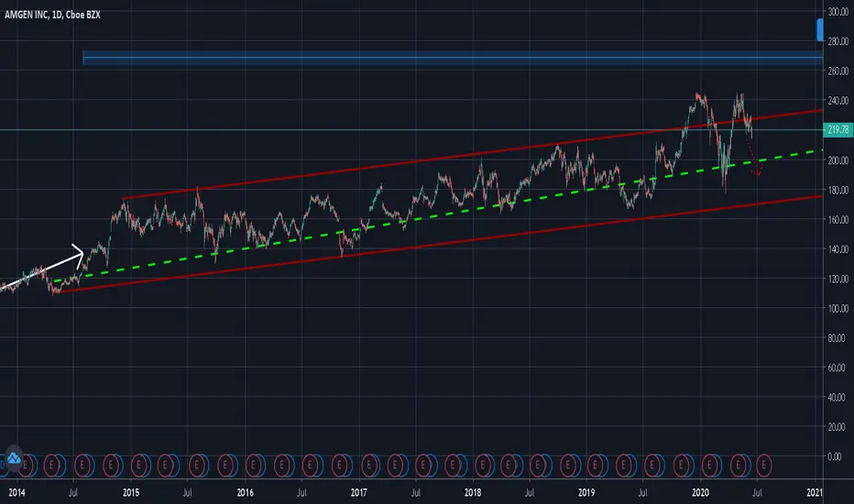
Task: Select the blue horizontal resistance zone near 270
Action: tap(453, 57)
